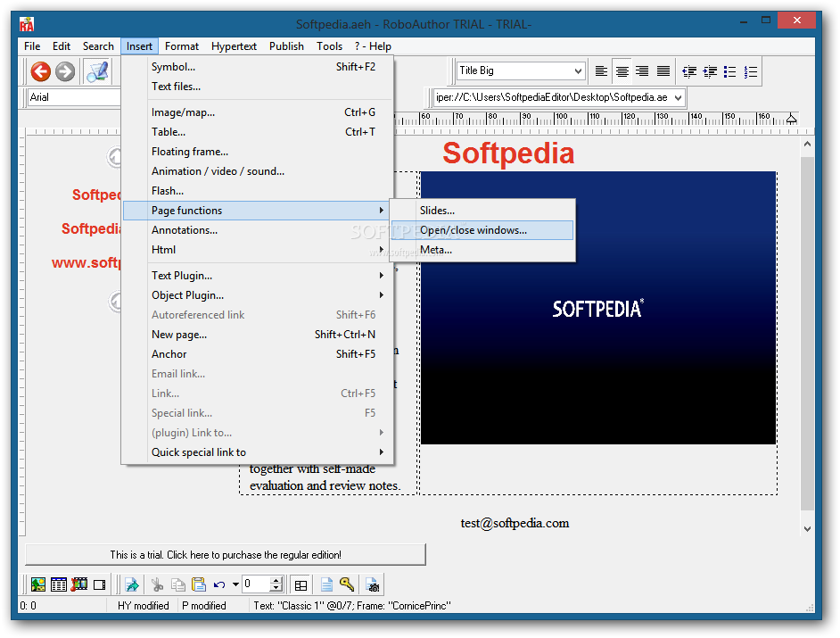
Task: Click the page with arrow export icon
Action: tap(132, 584)
